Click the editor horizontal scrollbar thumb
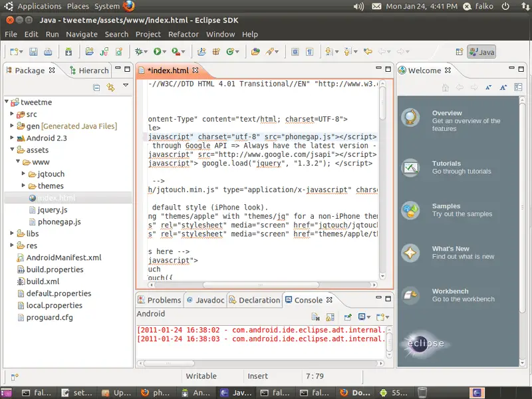This screenshot has height=399, width=532. click(261, 285)
